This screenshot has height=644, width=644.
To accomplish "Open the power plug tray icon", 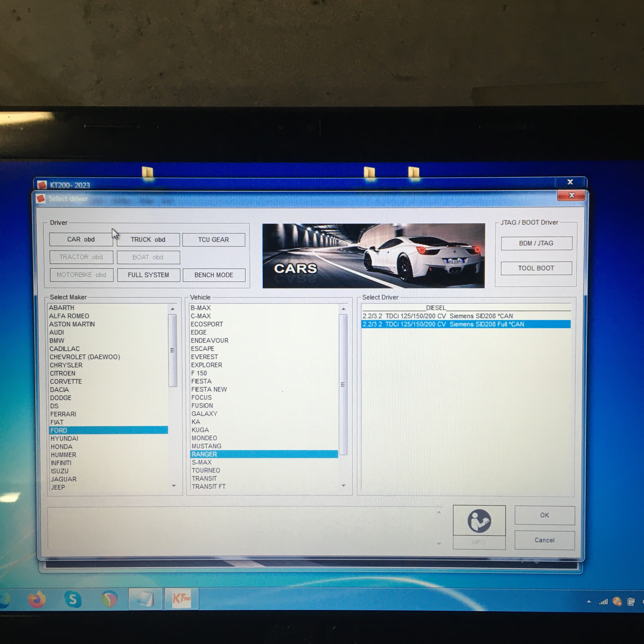I will pos(631,601).
